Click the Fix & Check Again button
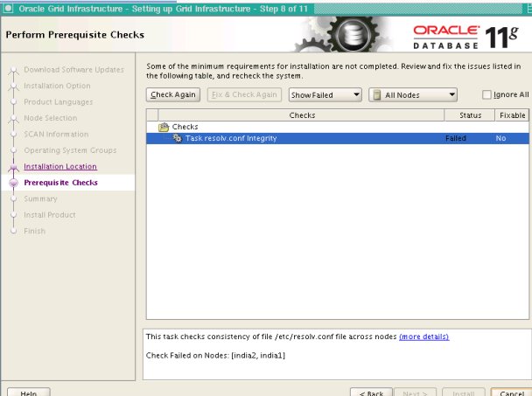The height and width of the screenshot is (396, 532). pos(244,94)
